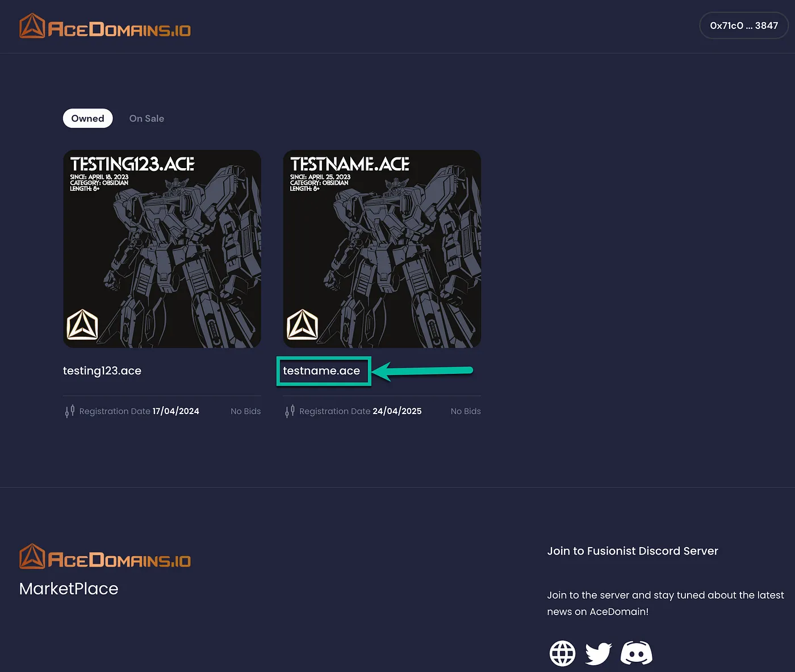Click the testname.ace domain name
The image size is (795, 672).
pos(321,371)
